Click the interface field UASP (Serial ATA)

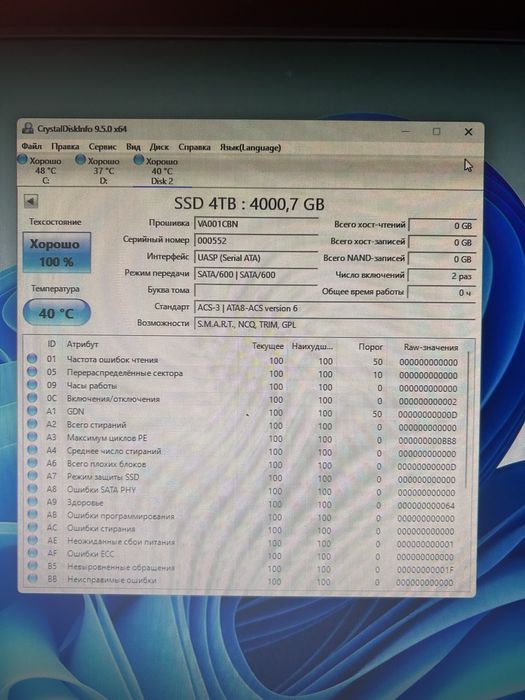(x=256, y=258)
